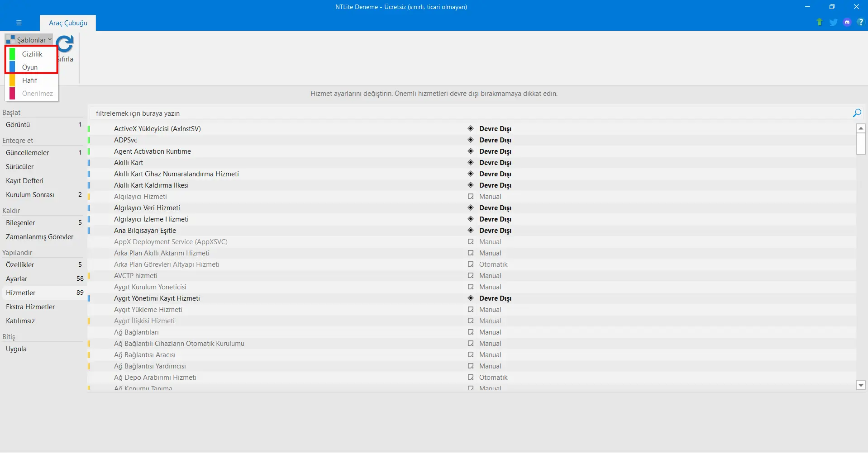Toggle checkbox for Aygıt Yükleme Hizmeti
Image resolution: width=868 pixels, height=453 pixels.
tap(471, 309)
